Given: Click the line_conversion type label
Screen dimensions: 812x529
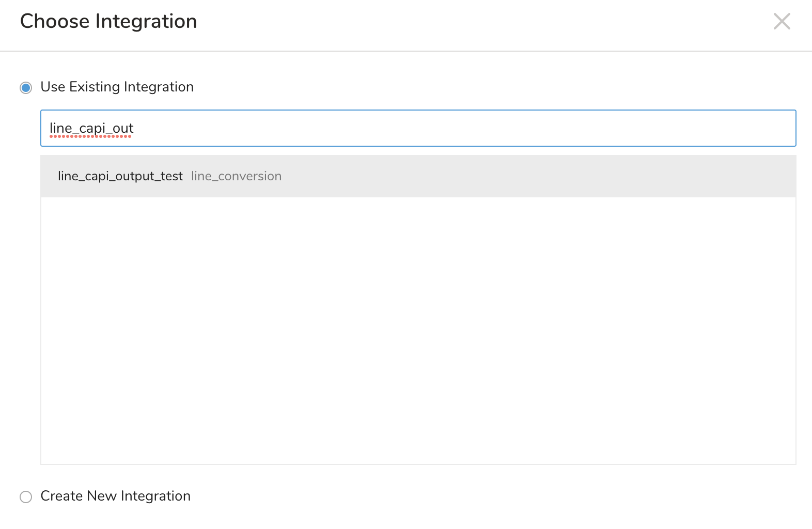Looking at the screenshot, I should 236,176.
